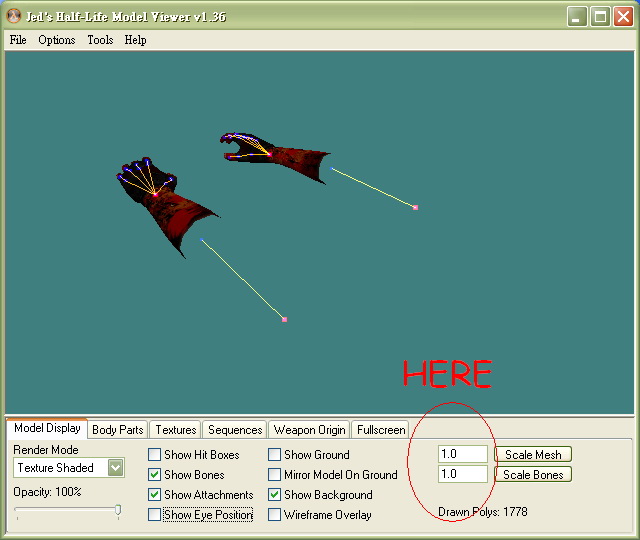This screenshot has height=540, width=640.
Task: Enable Show Hit Boxes checkbox
Action: (x=154, y=455)
